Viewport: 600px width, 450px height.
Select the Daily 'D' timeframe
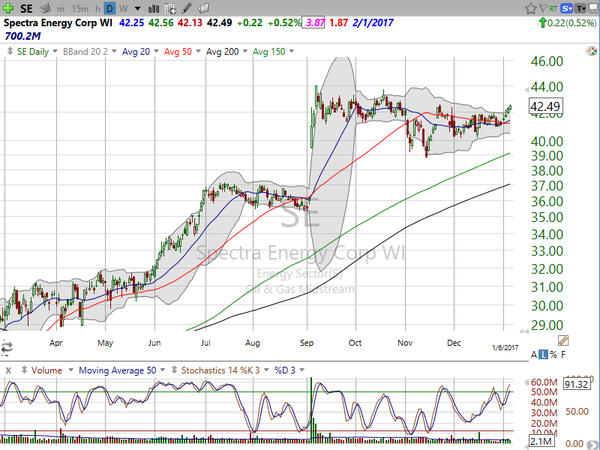pyautogui.click(x=110, y=8)
